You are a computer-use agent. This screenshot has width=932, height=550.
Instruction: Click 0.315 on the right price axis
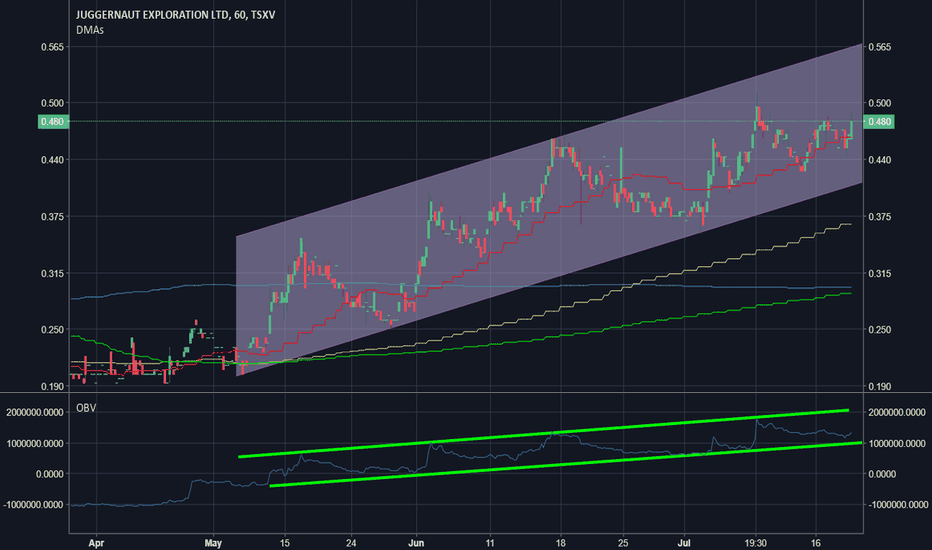tap(880, 274)
